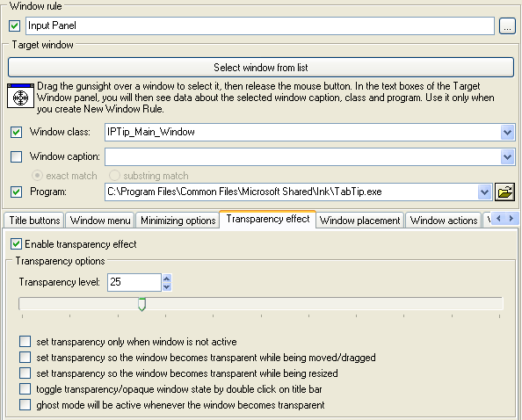Click the transparency slider thumb
The image size is (522, 420).
[141, 305]
